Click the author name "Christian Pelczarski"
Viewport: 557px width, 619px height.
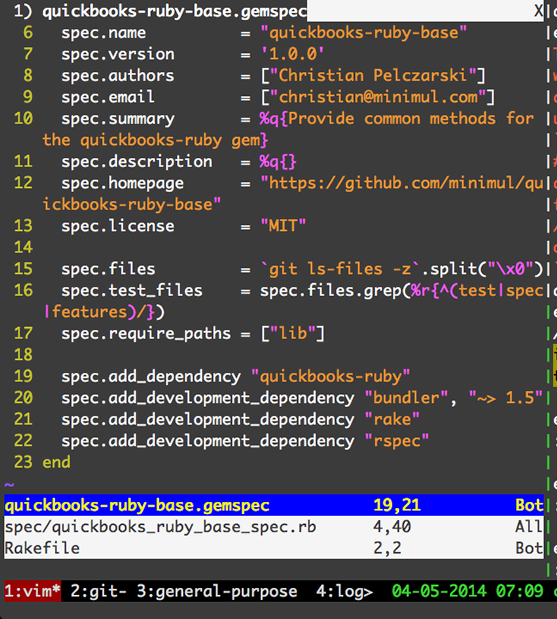pyautogui.click(x=373, y=75)
